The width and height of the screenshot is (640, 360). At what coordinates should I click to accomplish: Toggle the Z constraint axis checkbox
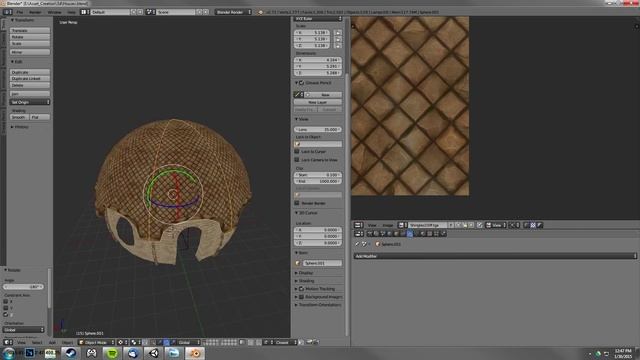6,315
